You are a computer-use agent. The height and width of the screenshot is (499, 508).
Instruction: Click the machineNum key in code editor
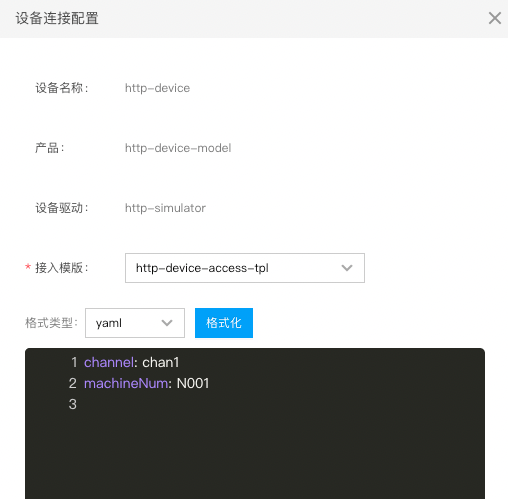126,383
